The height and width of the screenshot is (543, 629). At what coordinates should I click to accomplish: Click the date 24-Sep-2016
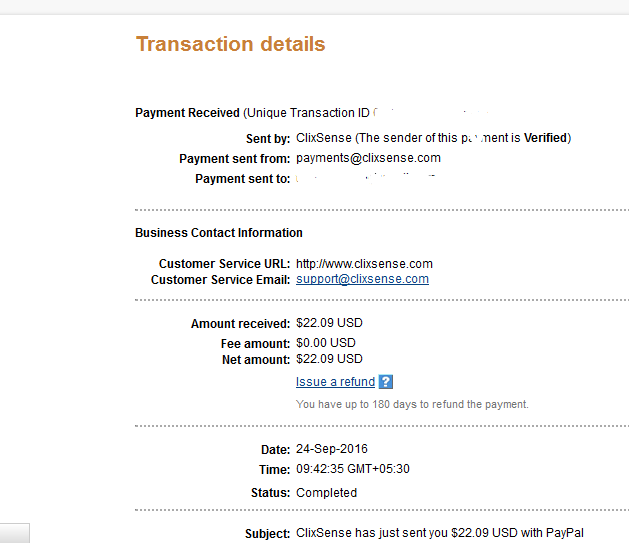[x=332, y=449]
